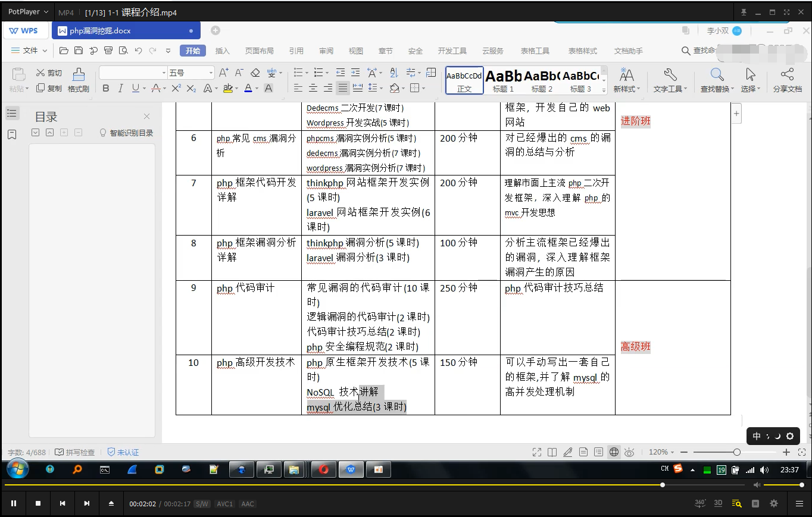Click the font color A swatch
The image size is (812, 517).
(x=248, y=88)
